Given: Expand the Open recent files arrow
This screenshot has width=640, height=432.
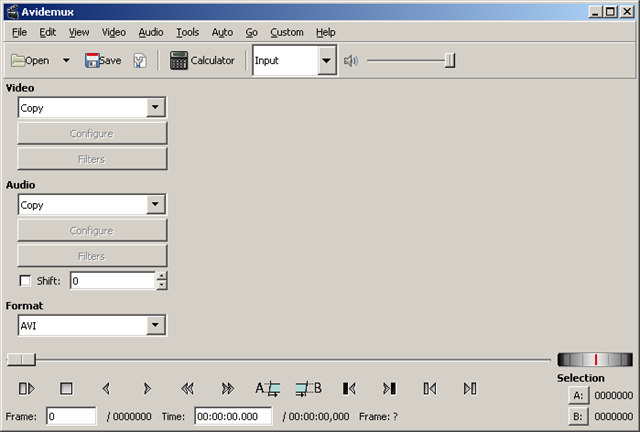Looking at the screenshot, I should [66, 61].
